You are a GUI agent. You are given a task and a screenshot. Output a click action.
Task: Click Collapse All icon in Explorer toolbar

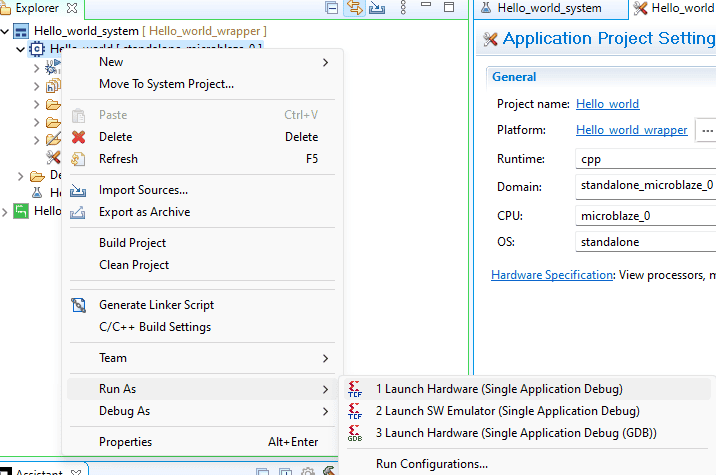pyautogui.click(x=332, y=8)
